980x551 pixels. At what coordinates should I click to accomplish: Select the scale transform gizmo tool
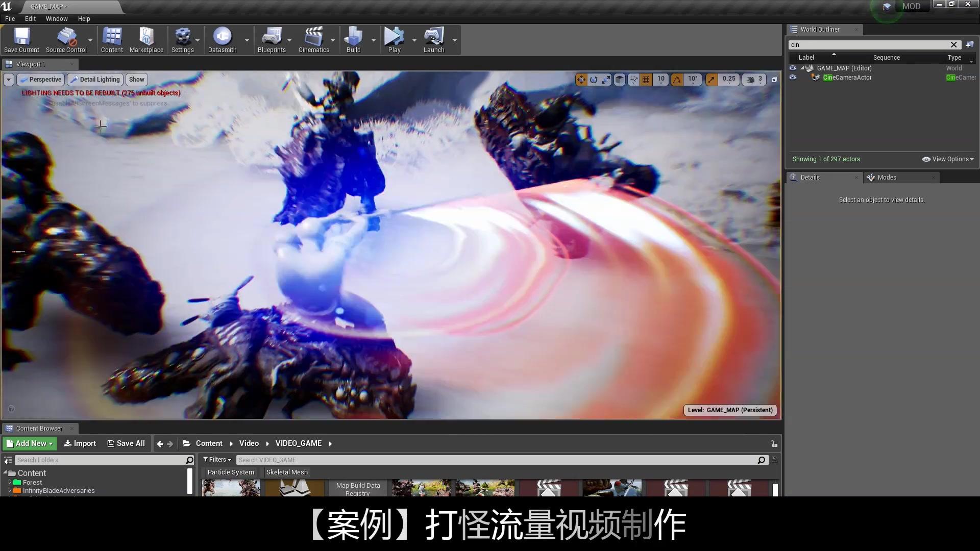(x=606, y=80)
